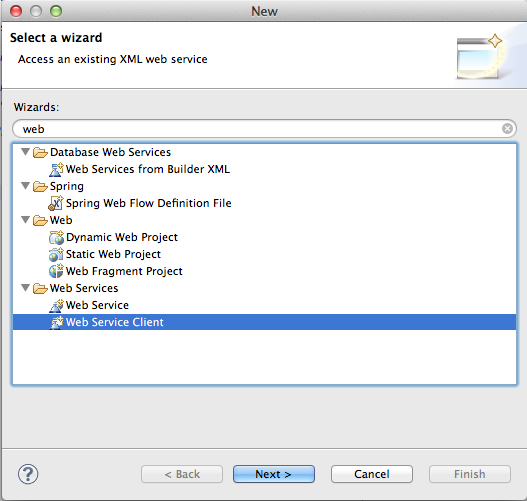Select the Static Web Project entry

tap(113, 254)
